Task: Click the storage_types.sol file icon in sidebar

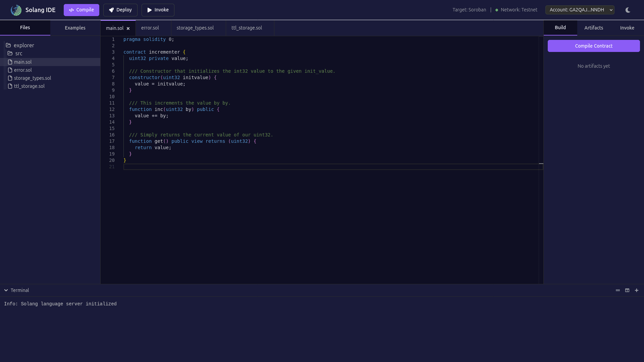Action: (10, 78)
